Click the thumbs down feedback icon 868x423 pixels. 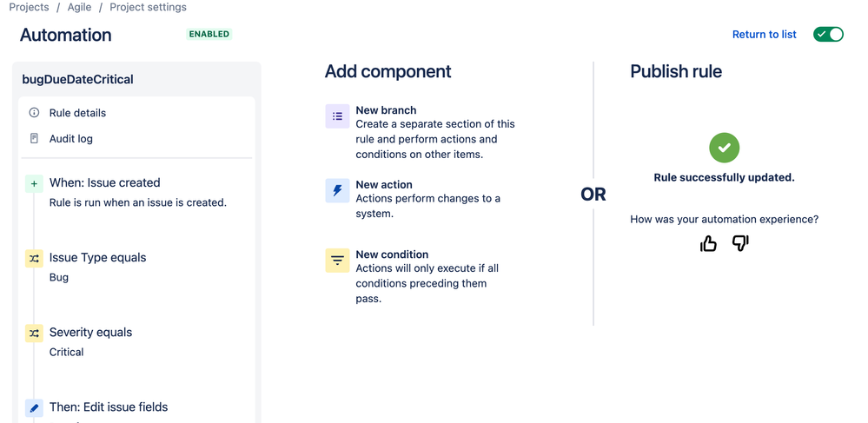(740, 244)
